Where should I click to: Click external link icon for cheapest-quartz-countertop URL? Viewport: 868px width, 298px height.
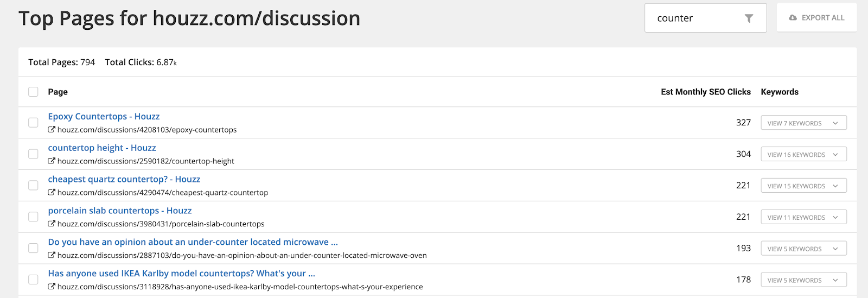[52, 193]
